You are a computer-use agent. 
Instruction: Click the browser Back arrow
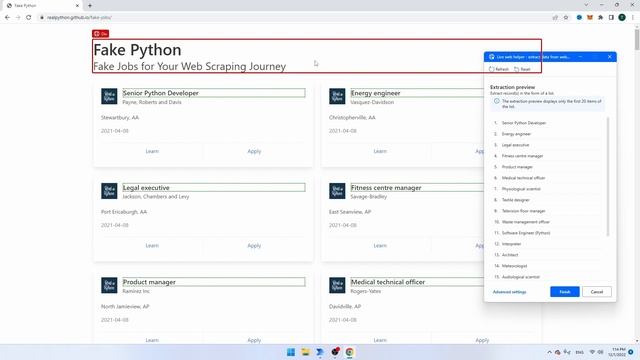[7, 18]
